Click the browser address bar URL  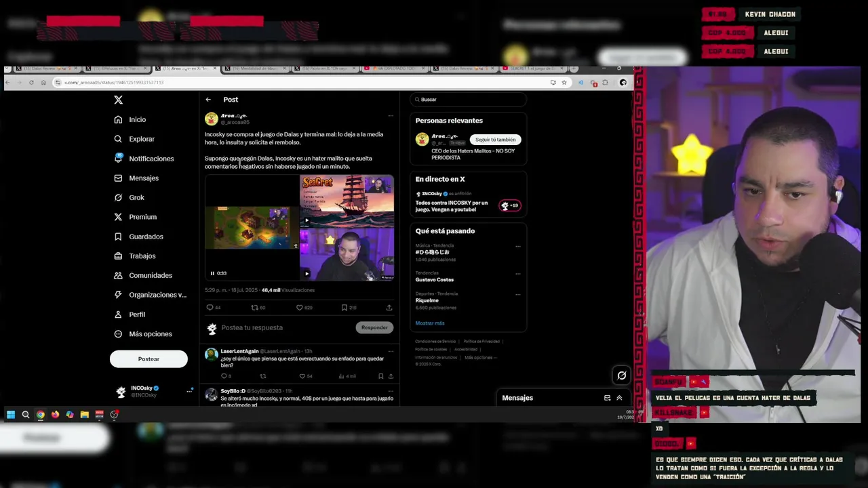[114, 83]
